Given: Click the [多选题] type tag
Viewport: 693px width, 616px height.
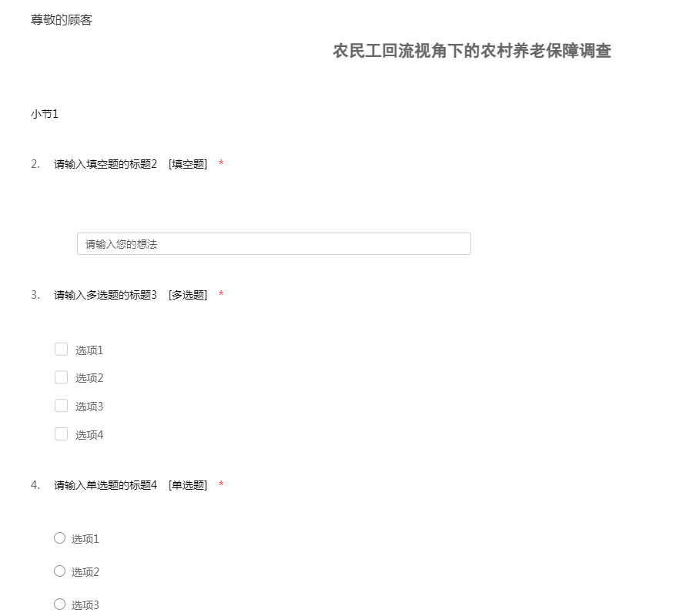Looking at the screenshot, I should coord(188,295).
